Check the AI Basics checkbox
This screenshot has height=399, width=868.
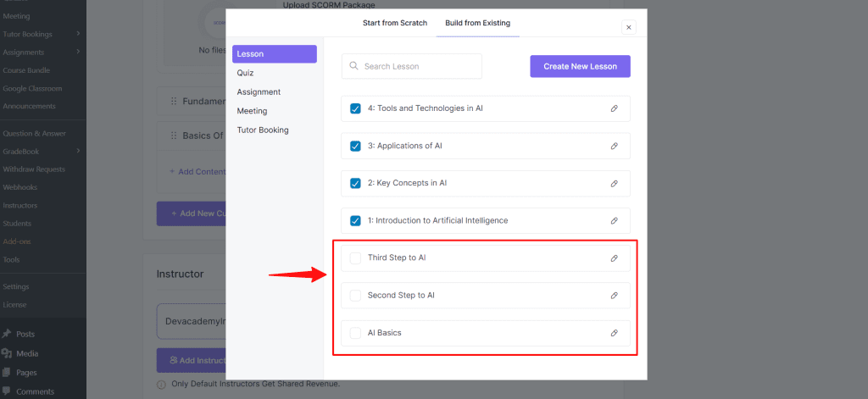click(x=355, y=333)
